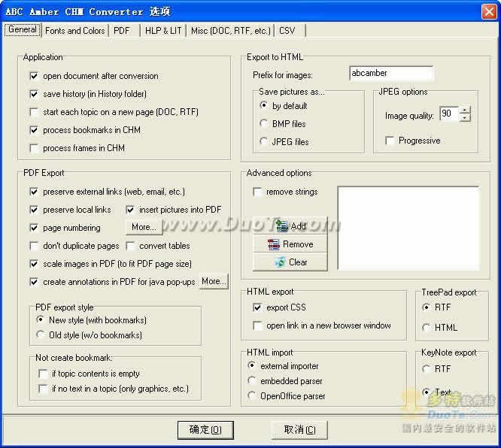Toggle open document after conversion
This screenshot has width=501, height=448.
point(34,76)
